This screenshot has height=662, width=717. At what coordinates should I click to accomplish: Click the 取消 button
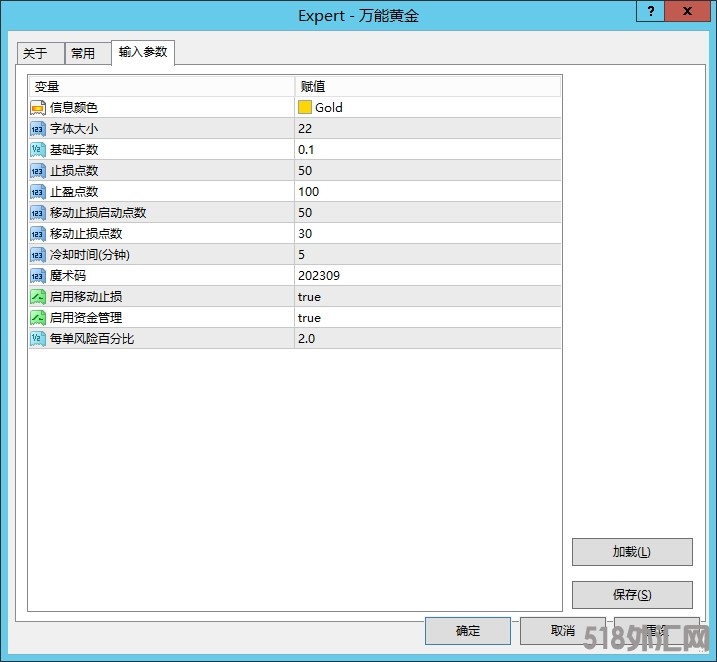(562, 631)
